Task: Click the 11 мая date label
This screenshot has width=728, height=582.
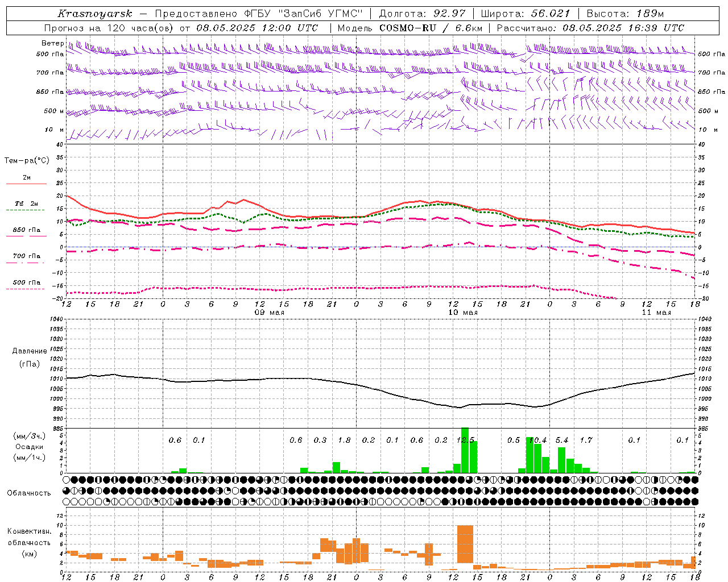Action: click(x=656, y=313)
